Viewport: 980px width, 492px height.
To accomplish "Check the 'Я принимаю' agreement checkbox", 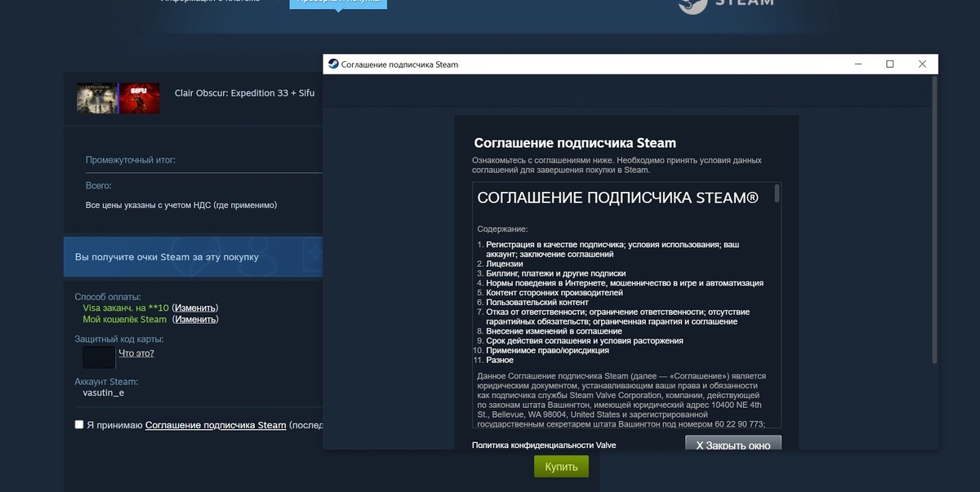I will 79,424.
